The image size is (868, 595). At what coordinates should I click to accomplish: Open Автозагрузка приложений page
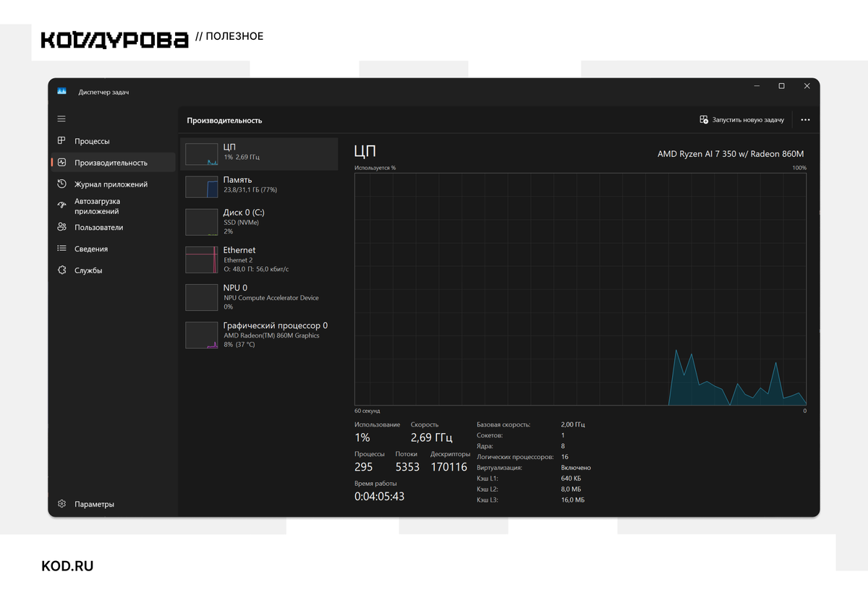pos(114,206)
